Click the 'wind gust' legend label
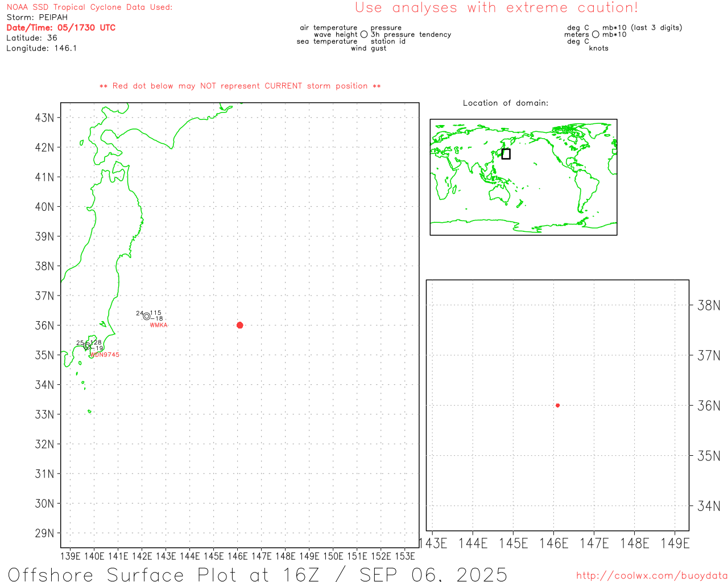 [x=369, y=48]
